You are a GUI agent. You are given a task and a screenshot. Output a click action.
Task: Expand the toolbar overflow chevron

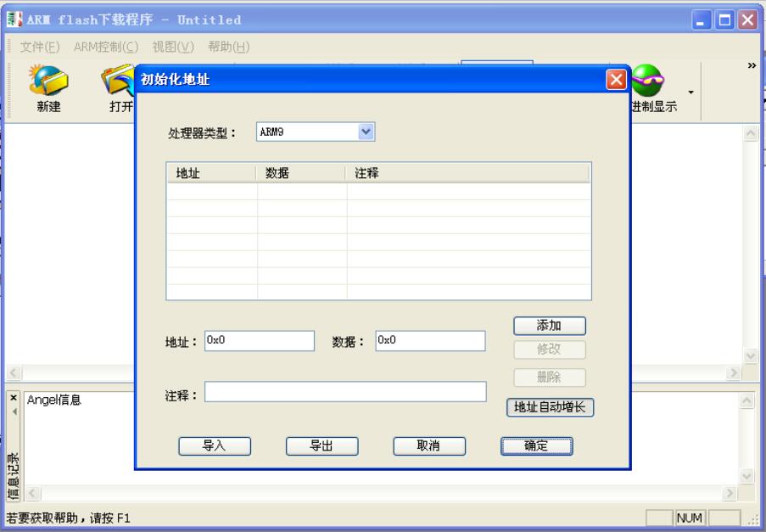click(x=752, y=65)
